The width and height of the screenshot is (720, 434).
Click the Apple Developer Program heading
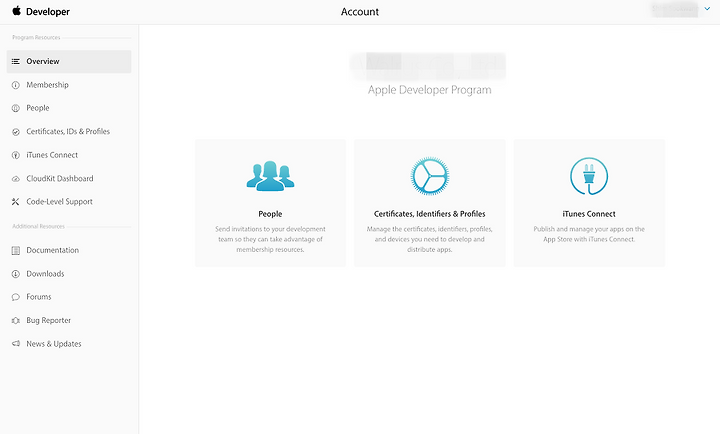pos(429,90)
